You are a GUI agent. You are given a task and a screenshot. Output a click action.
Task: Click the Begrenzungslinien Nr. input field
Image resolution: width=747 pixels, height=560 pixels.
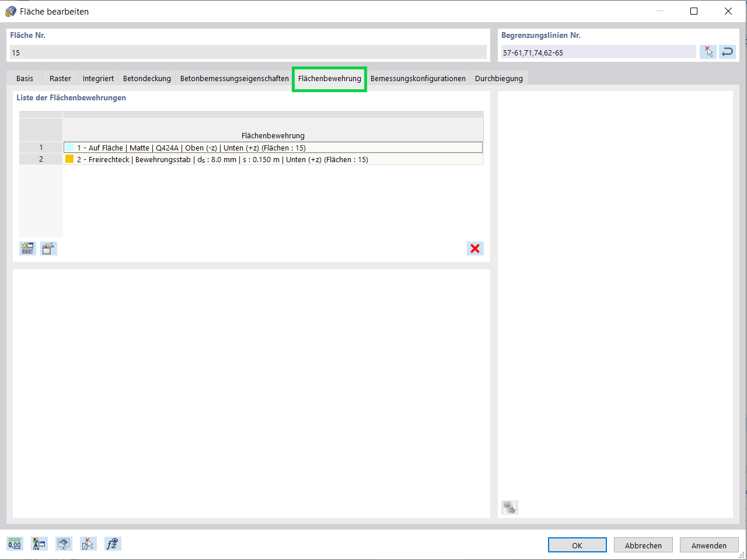[598, 52]
